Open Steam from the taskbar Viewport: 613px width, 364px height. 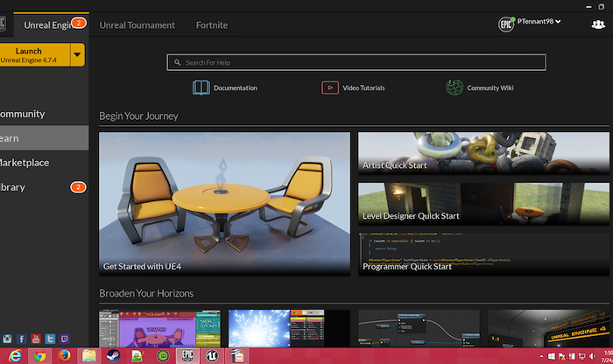tap(113, 356)
